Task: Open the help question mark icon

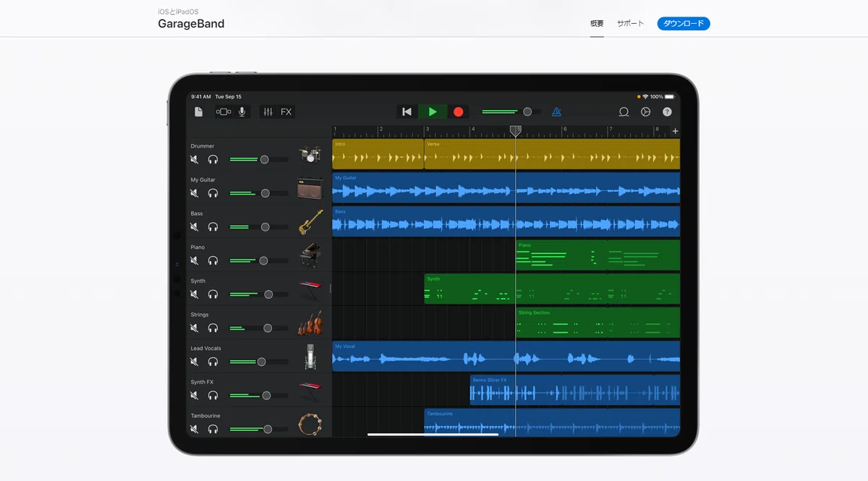Action: click(x=667, y=112)
